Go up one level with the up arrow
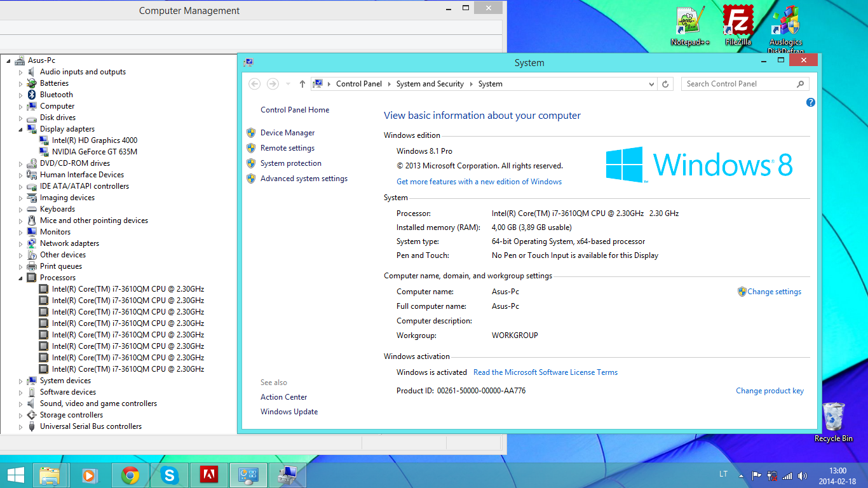This screenshot has width=868, height=488. point(302,84)
